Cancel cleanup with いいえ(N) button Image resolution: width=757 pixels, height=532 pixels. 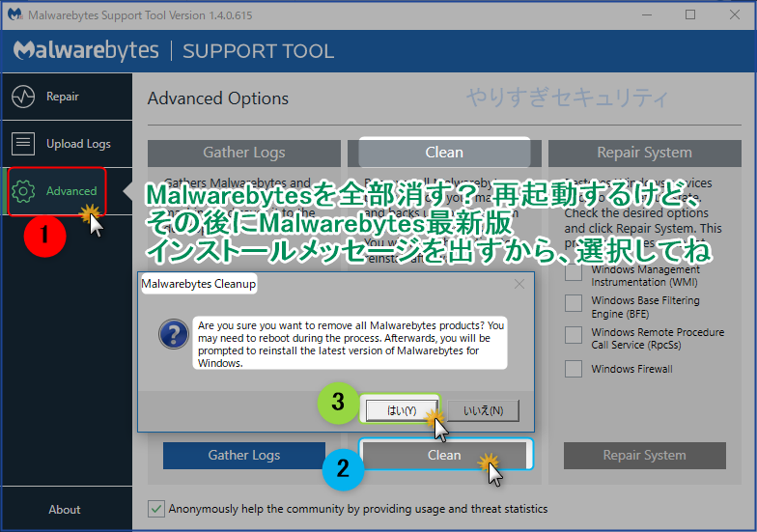[x=483, y=411]
